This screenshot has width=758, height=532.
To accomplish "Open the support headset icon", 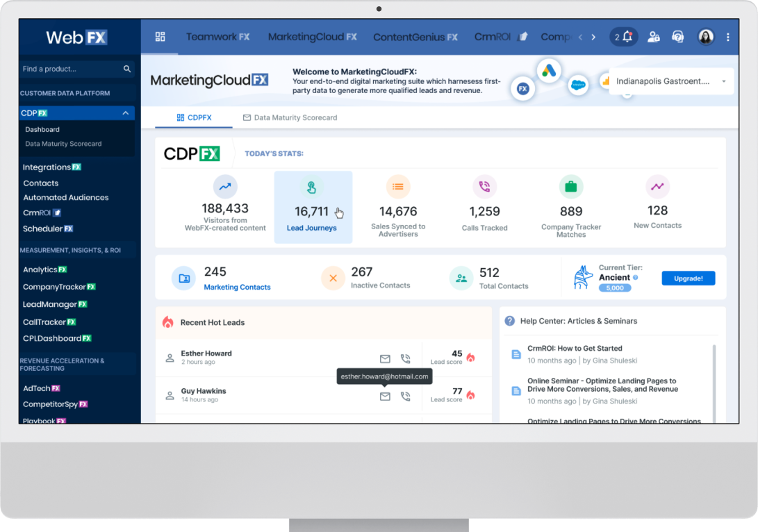I will [678, 37].
